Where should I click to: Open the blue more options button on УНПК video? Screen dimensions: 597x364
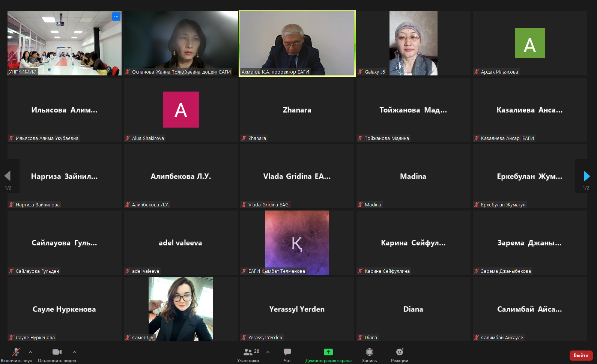(116, 17)
